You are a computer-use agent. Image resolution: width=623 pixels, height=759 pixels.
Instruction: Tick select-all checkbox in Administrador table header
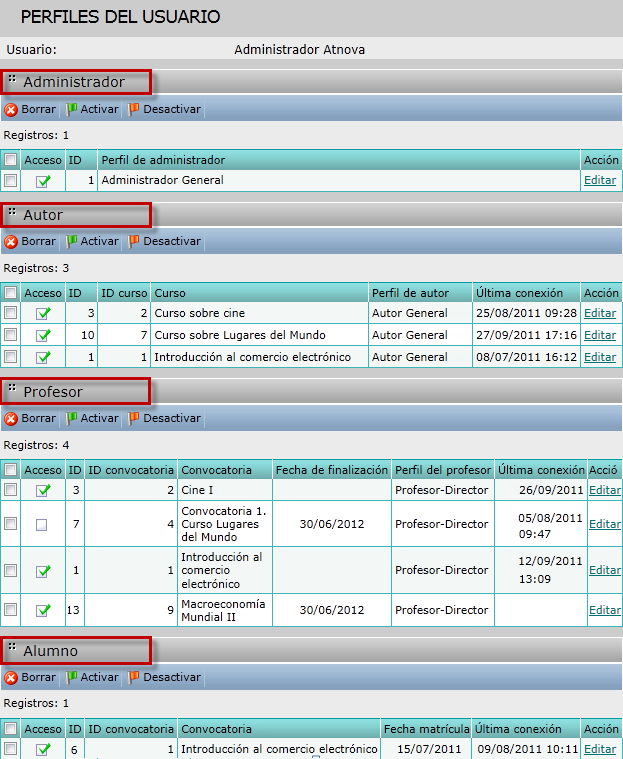point(10,159)
